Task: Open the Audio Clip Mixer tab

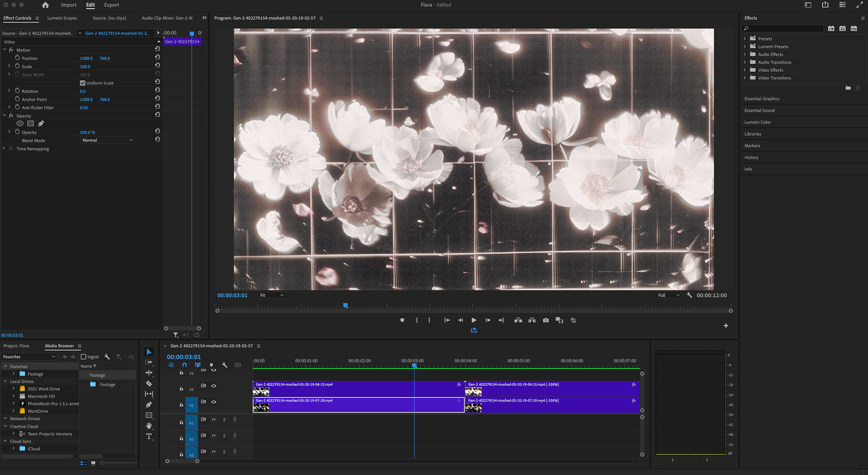Action: coord(167,18)
